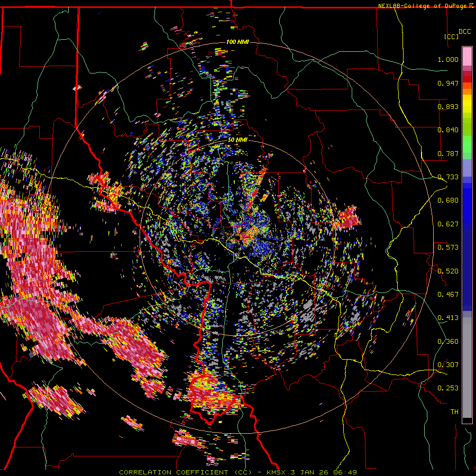Image resolution: width=476 pixels, height=476 pixels.
Task: Pick the bright green segment of the color bar
Action: tap(467, 144)
